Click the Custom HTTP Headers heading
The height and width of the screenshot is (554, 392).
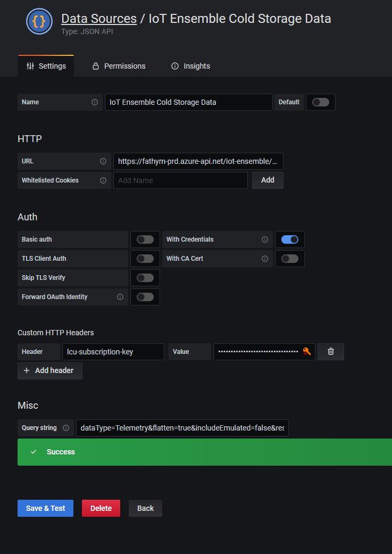[56, 333]
